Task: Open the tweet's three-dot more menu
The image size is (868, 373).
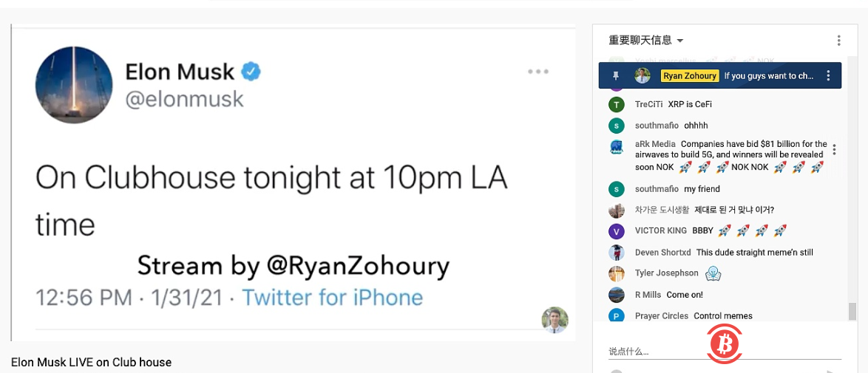Action: click(539, 72)
